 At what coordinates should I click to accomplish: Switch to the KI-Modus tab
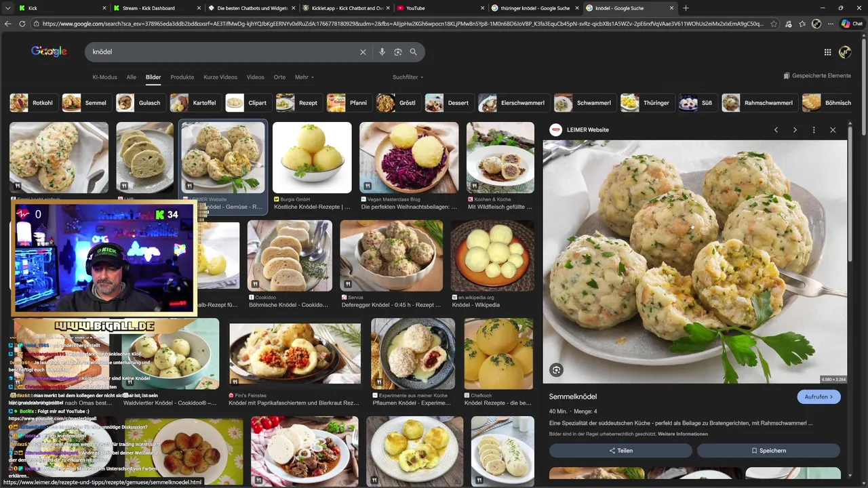coord(104,77)
